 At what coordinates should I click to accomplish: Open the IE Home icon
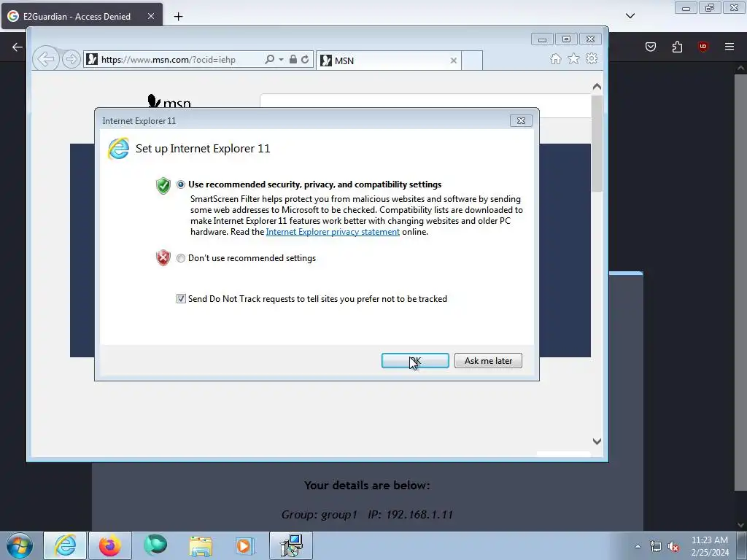(x=555, y=58)
